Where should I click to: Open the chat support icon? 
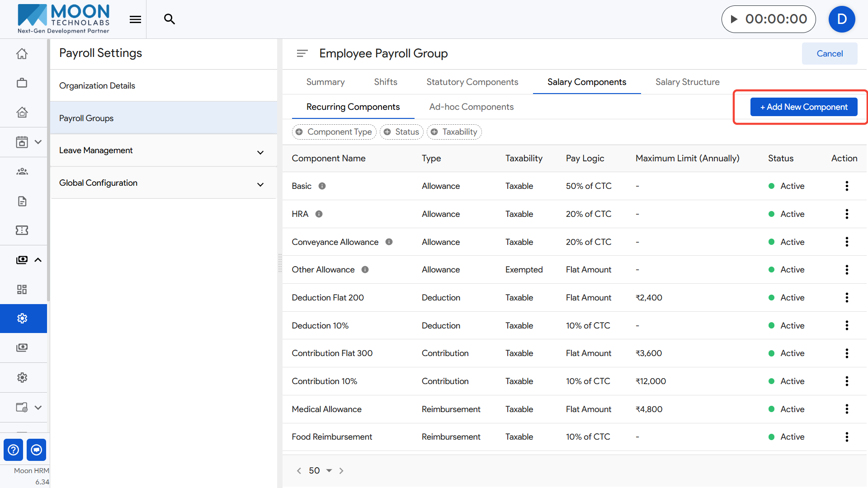click(x=37, y=450)
